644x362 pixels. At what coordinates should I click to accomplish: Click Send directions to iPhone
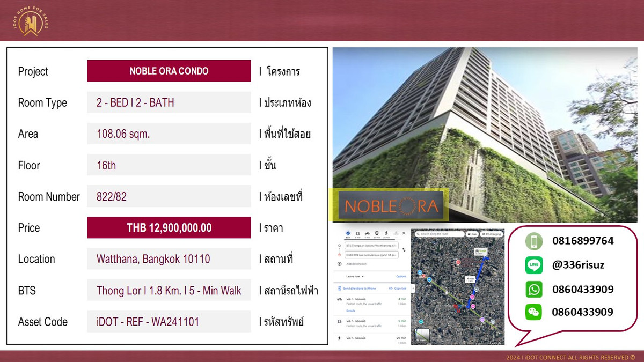tap(359, 288)
